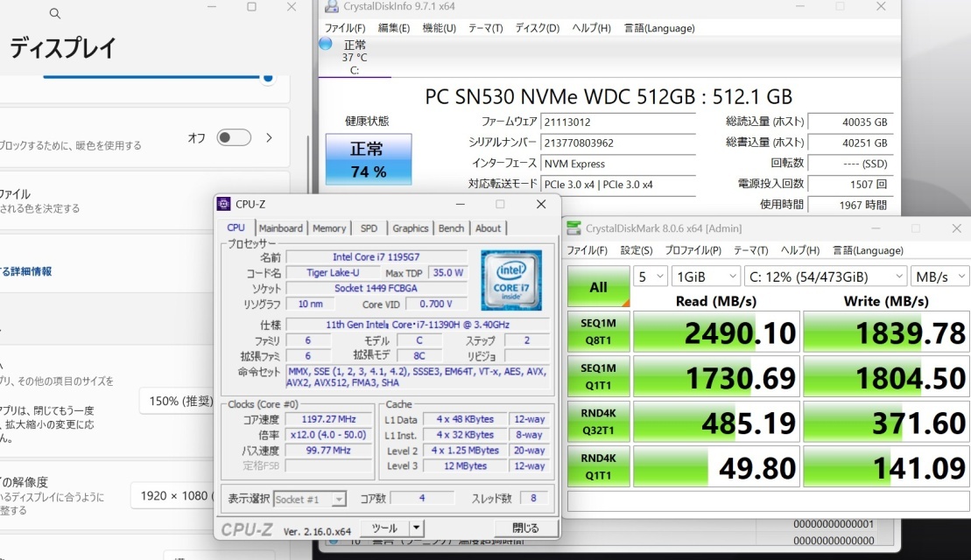Open ヘルプ(H) menu in CrystalDiskInfo
This screenshot has height=560, width=971.
[x=591, y=28]
